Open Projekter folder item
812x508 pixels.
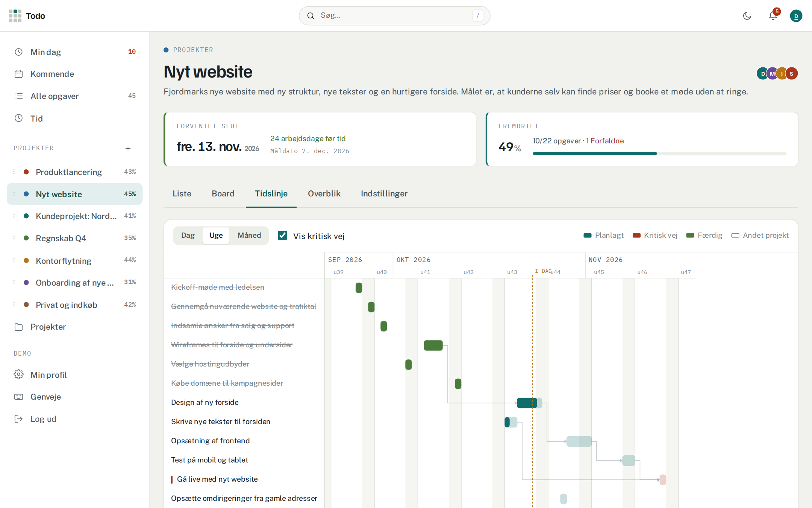point(75,327)
